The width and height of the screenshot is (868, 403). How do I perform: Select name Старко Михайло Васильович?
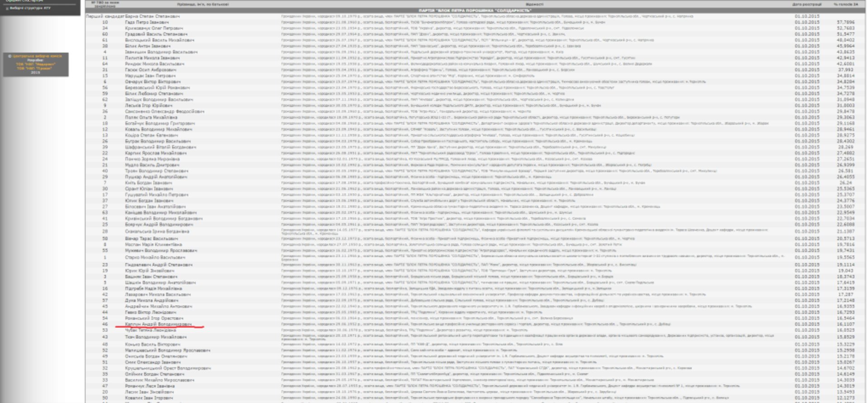coord(155,257)
